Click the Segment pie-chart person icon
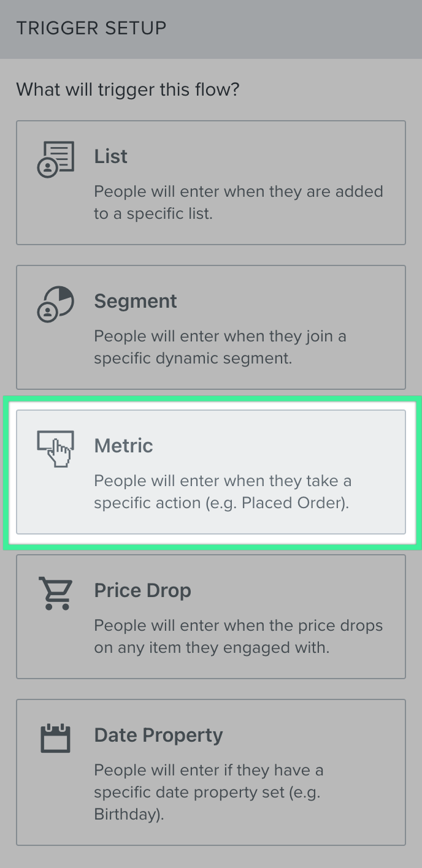Screen dimensions: 422x868 [x=55, y=304]
